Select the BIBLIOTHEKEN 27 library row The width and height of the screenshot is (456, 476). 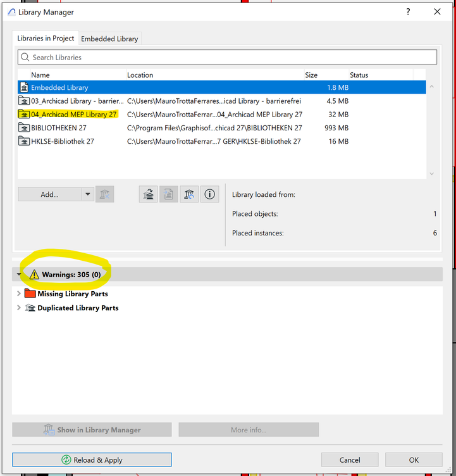[x=222, y=127]
